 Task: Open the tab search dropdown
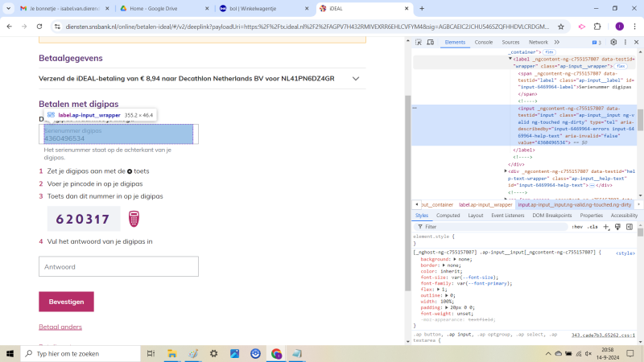pos(8,8)
